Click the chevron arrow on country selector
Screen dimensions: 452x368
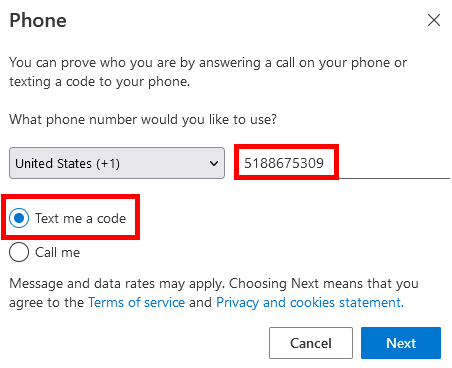click(214, 163)
